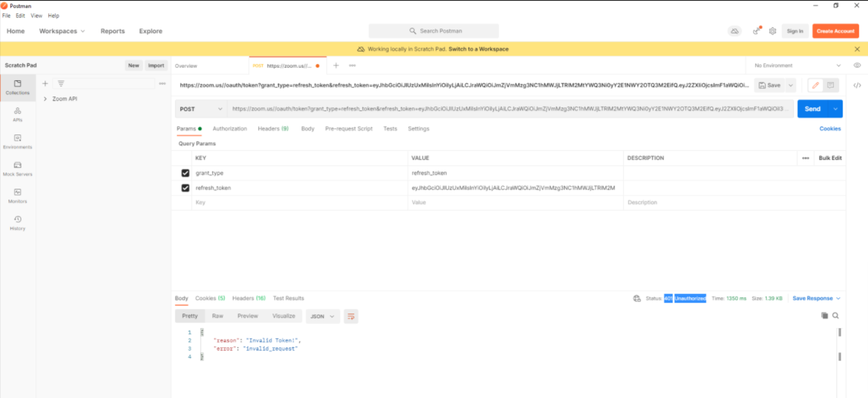Open the Edit menu
The image size is (868, 398).
coord(21,16)
